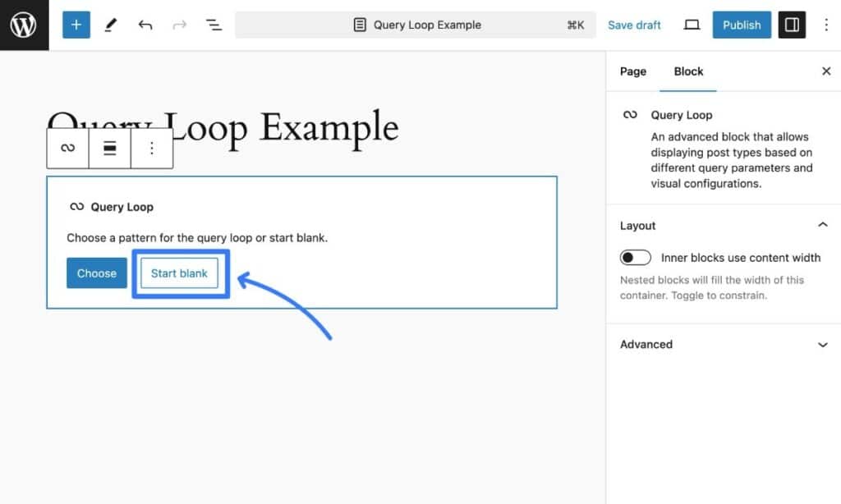Click the Save draft link
The height and width of the screenshot is (504, 841).
[634, 25]
